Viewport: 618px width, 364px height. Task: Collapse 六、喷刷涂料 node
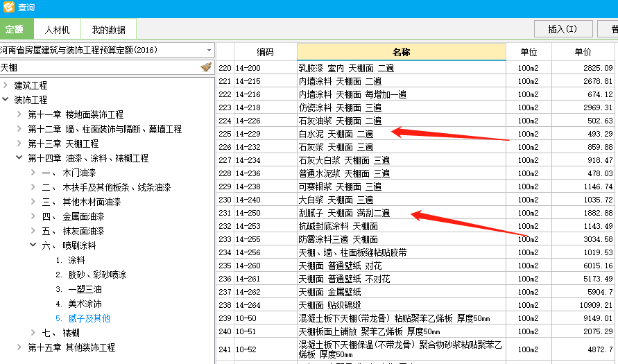coord(33,245)
